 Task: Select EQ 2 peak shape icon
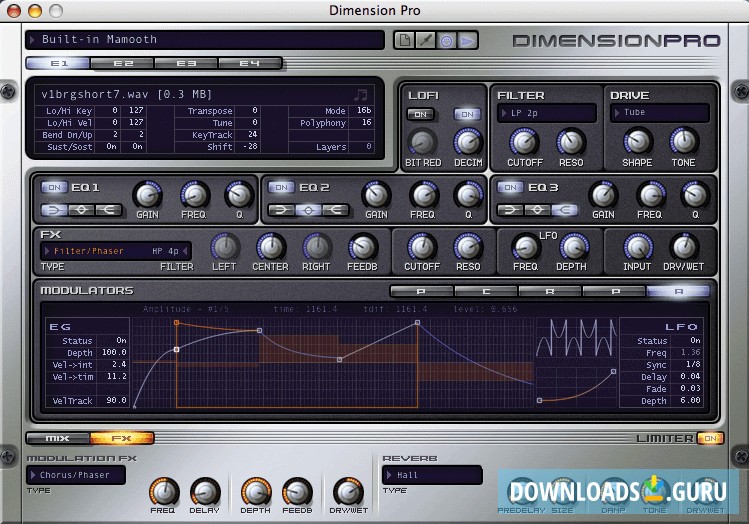pyautogui.click(x=308, y=210)
